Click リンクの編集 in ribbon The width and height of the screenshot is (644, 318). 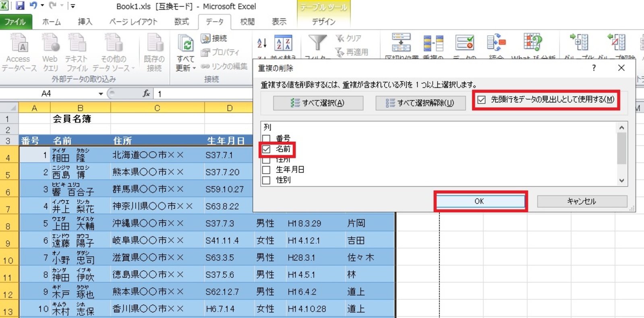[224, 67]
